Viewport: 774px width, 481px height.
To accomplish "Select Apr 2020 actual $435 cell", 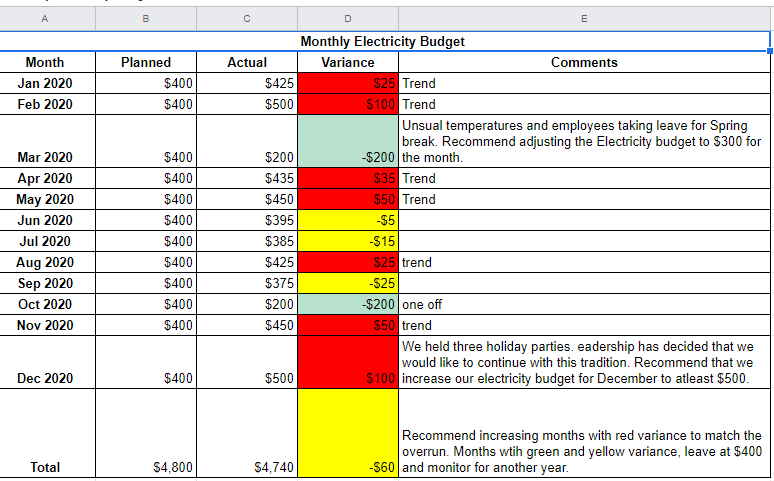I will coord(247,178).
